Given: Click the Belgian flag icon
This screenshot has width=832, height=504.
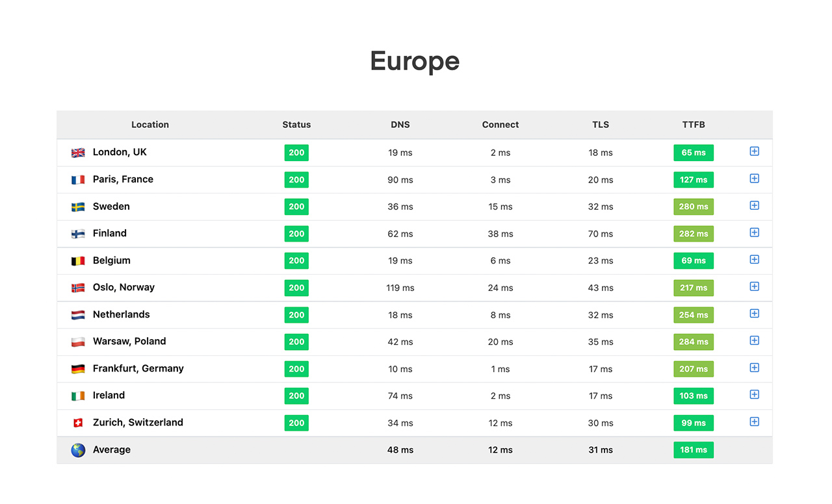Looking at the screenshot, I should click(78, 261).
